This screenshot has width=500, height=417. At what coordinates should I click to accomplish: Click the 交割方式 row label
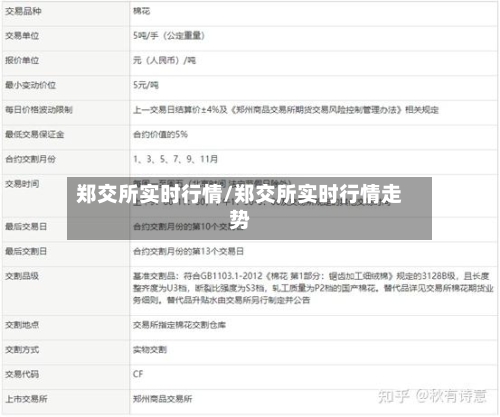click(x=22, y=349)
